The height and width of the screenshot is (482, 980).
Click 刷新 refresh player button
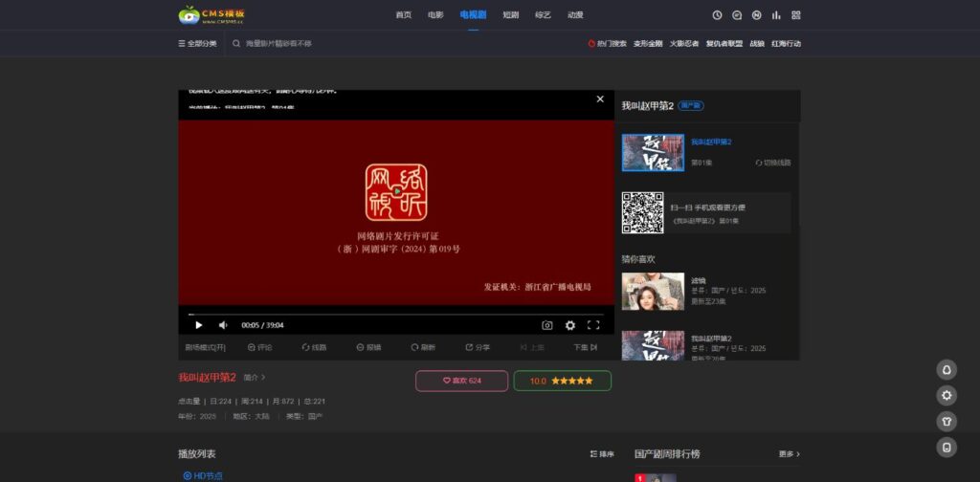point(423,347)
